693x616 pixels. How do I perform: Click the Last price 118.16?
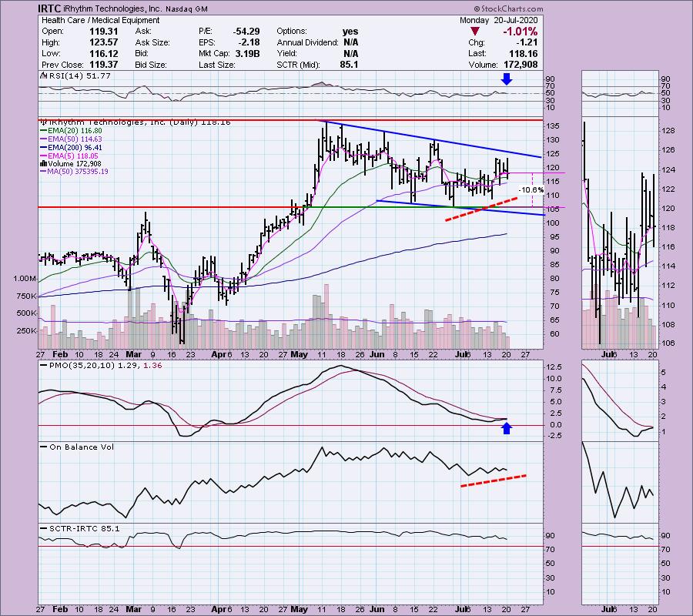point(524,53)
